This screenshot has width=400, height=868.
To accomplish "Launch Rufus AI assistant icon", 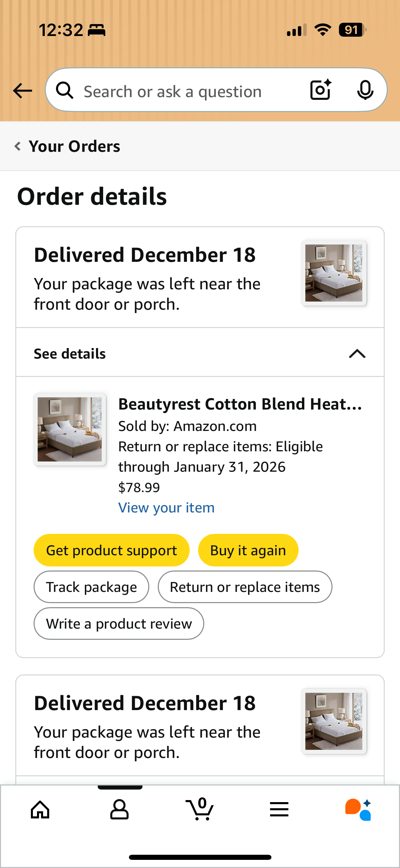I will click(x=358, y=810).
